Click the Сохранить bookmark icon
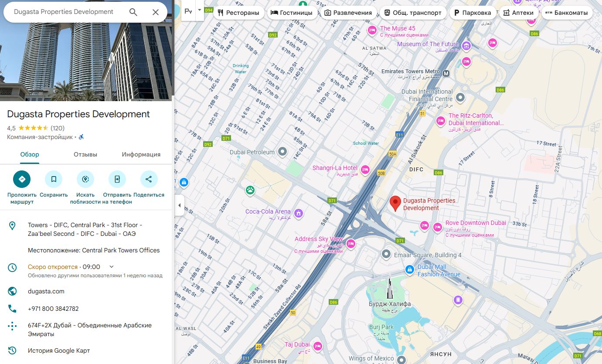Screen dimensions: 602x364 pos(54,179)
